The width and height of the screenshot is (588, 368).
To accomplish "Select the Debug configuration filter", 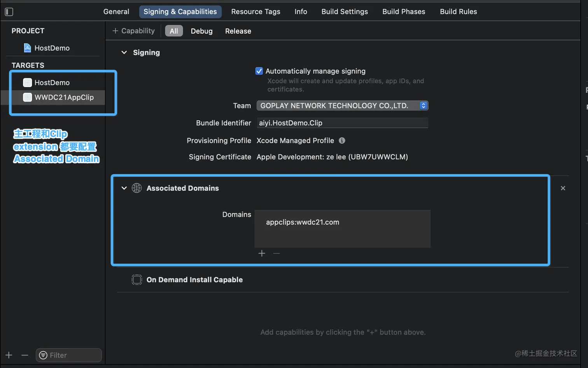I will 201,31.
